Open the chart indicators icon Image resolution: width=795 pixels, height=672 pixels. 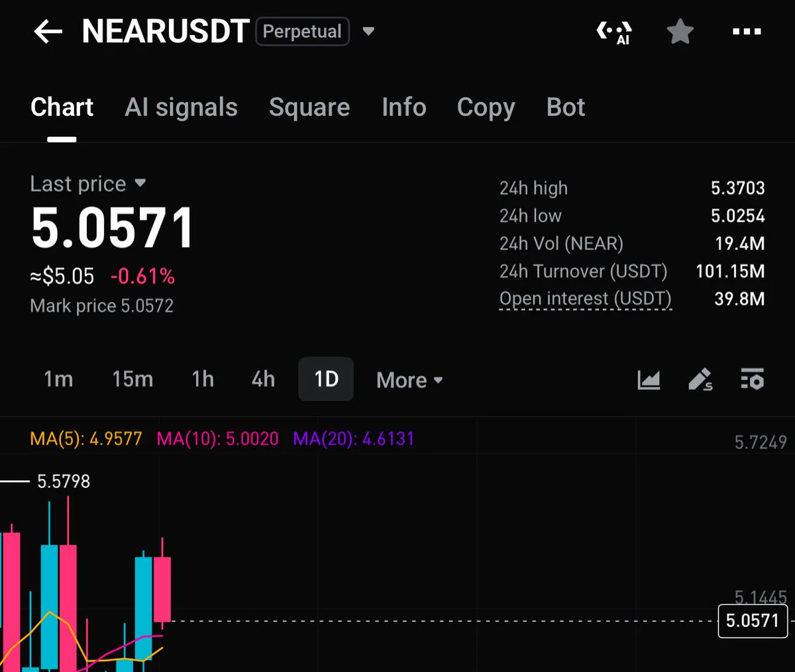[649, 379]
